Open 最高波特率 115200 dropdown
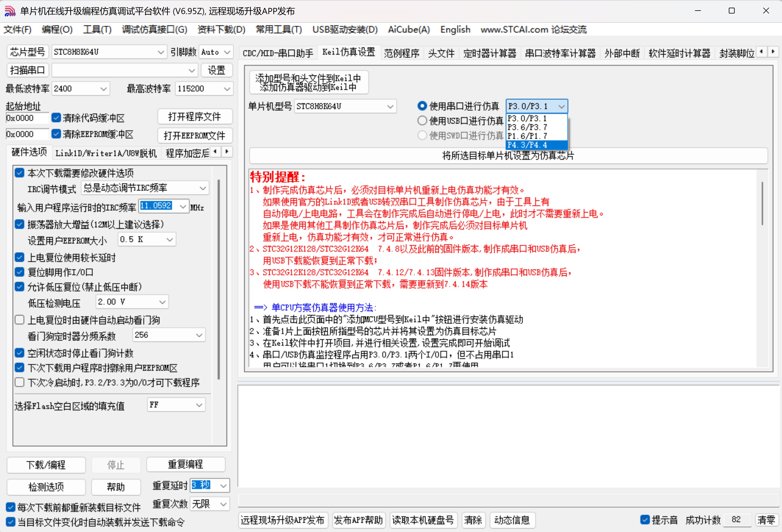This screenshot has height=532, width=782. [x=204, y=88]
